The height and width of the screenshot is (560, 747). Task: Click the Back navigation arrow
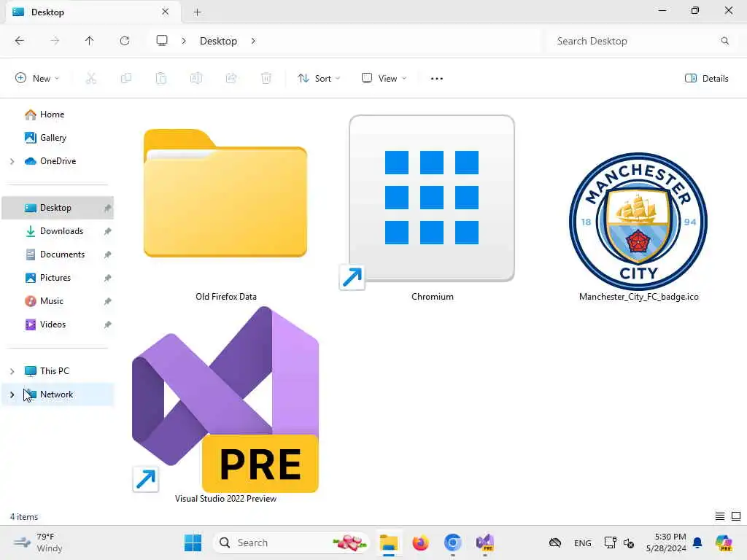pyautogui.click(x=20, y=41)
